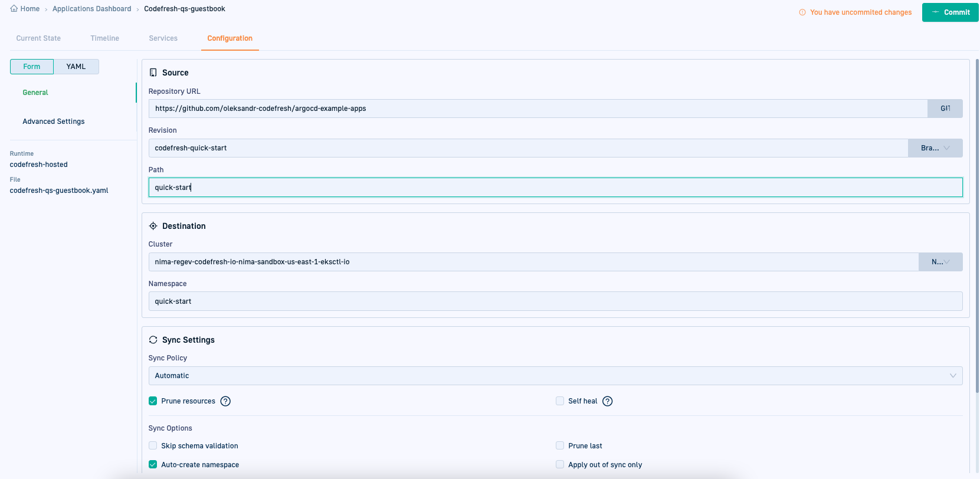Go to Applications Dashboard breadcrumb link
980x479 pixels.
pyautogui.click(x=91, y=9)
